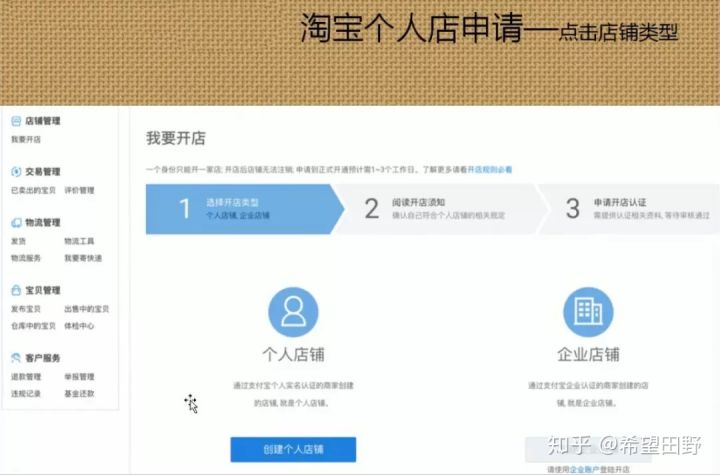Screen dimensions: 720x475
Task: Open 我要开店 in the sidebar
Action: [x=26, y=139]
